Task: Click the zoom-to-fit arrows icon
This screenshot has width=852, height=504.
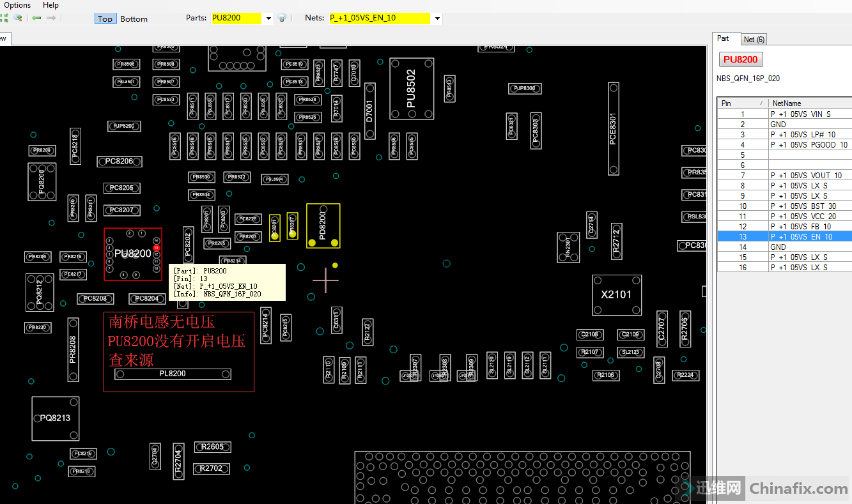Action: point(5,18)
